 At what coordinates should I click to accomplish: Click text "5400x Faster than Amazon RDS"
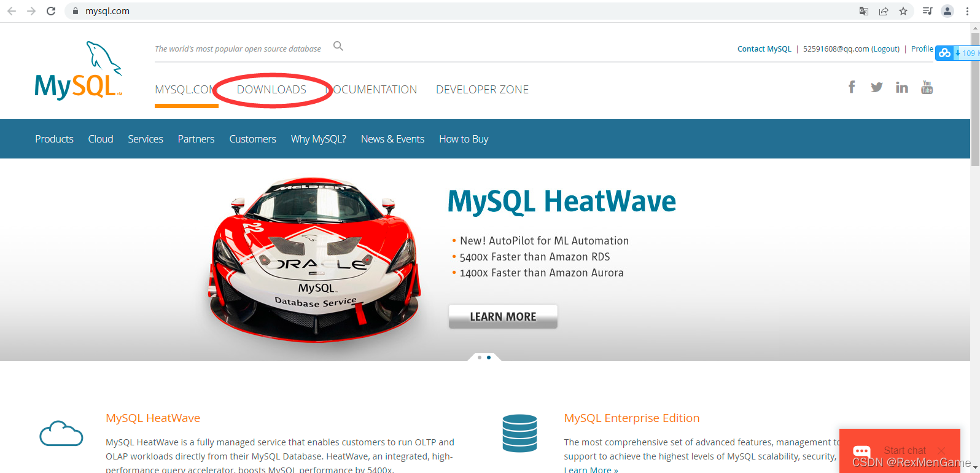(535, 257)
